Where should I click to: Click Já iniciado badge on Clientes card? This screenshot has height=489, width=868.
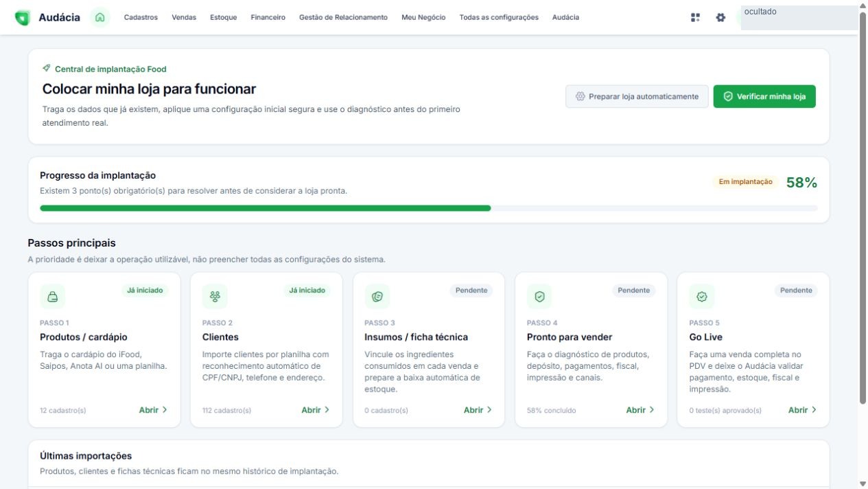pos(307,291)
